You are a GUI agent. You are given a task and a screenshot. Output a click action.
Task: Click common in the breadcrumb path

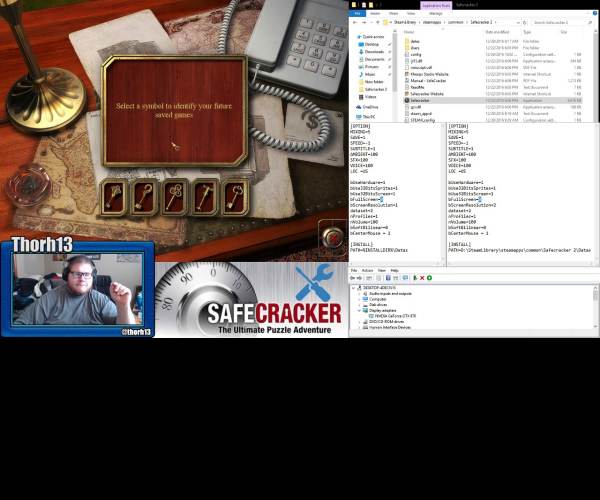point(455,23)
